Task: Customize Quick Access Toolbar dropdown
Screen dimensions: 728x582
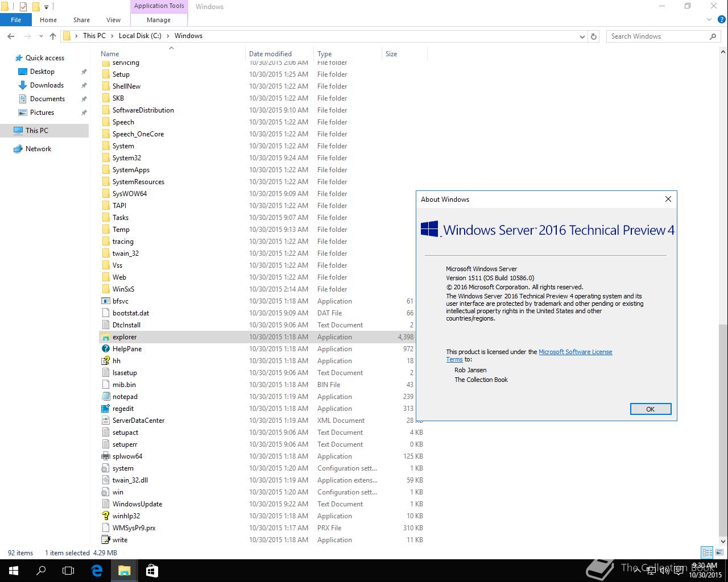Action: point(47,7)
